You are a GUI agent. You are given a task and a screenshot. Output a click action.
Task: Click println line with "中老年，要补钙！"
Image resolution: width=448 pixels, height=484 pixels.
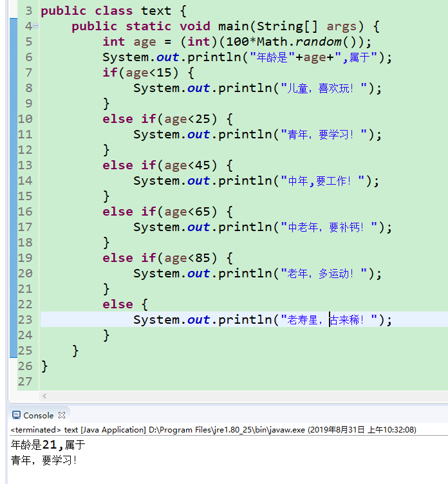click(x=263, y=227)
